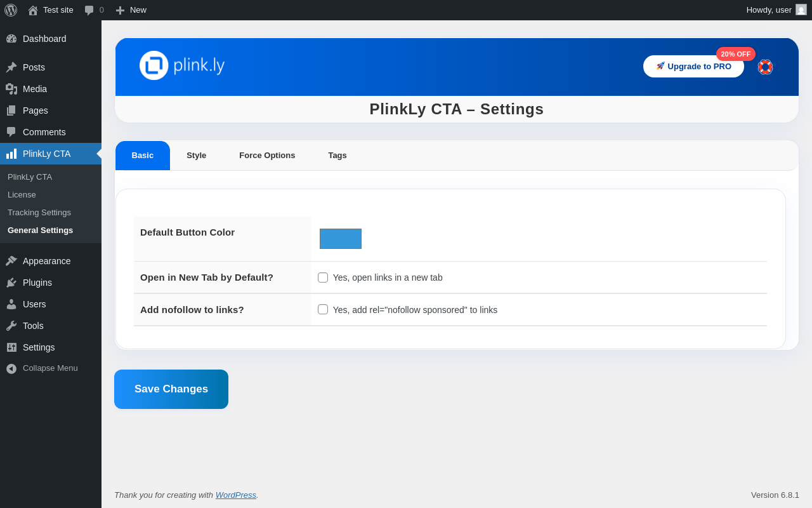Click the Pages sidebar icon
This screenshot has height=508, width=812.
coord(11,110)
